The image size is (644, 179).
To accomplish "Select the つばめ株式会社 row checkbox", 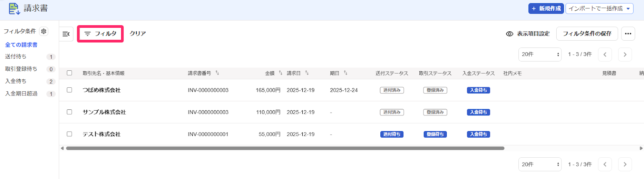I will tap(69, 90).
